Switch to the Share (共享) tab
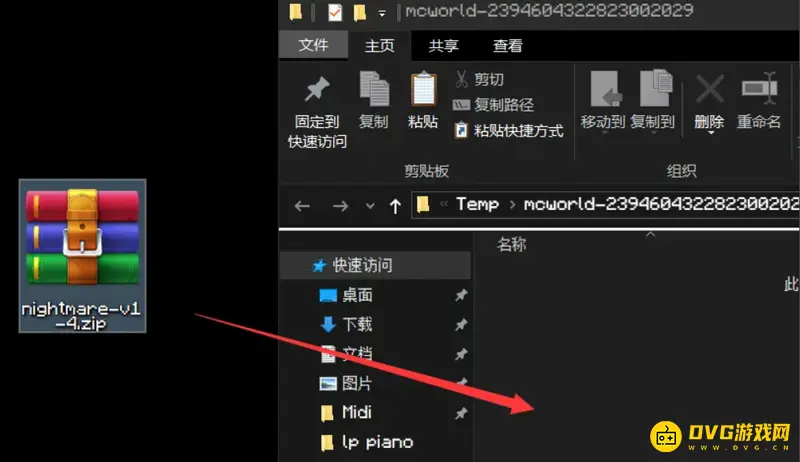The width and height of the screenshot is (800, 462). (443, 46)
